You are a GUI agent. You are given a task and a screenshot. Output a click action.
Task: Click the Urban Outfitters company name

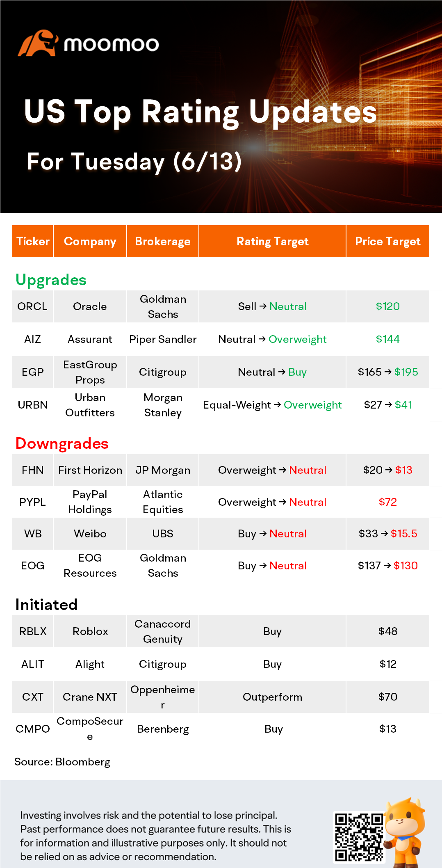click(x=90, y=405)
